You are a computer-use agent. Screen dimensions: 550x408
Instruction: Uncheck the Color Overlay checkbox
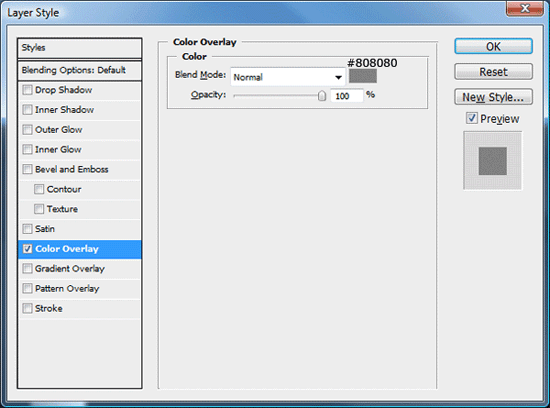(x=27, y=249)
